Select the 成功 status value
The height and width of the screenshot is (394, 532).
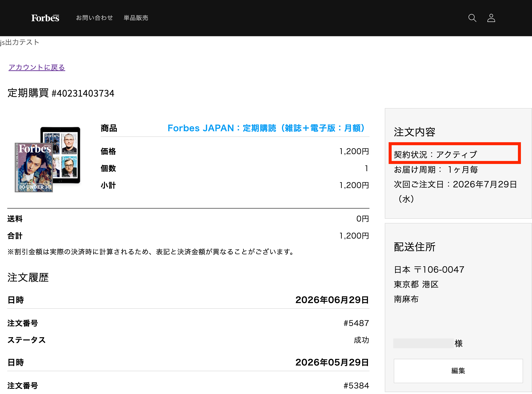tap(361, 340)
